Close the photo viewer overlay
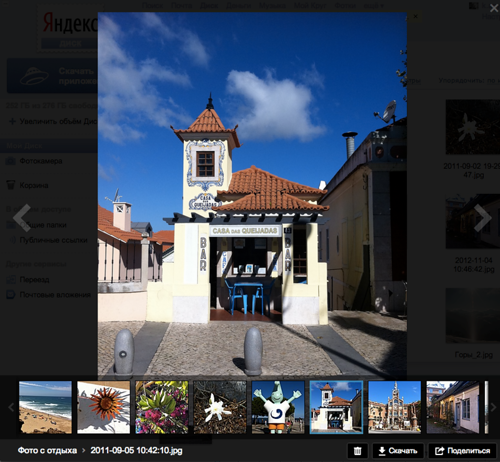This screenshot has height=462, width=500. pyautogui.click(x=494, y=8)
